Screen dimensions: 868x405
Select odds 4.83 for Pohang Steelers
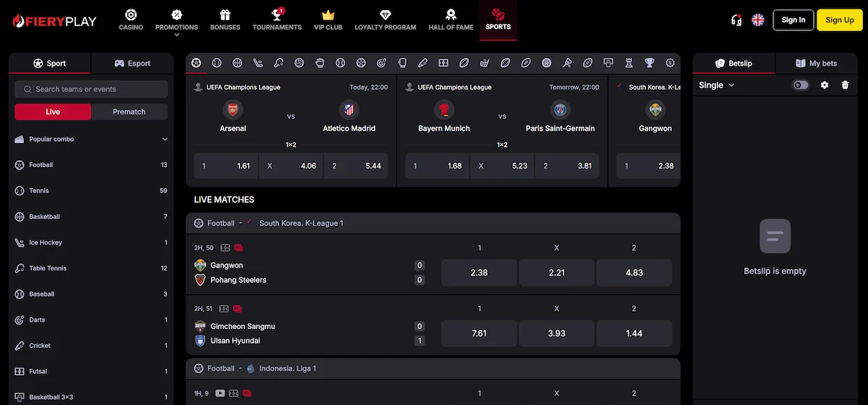634,273
